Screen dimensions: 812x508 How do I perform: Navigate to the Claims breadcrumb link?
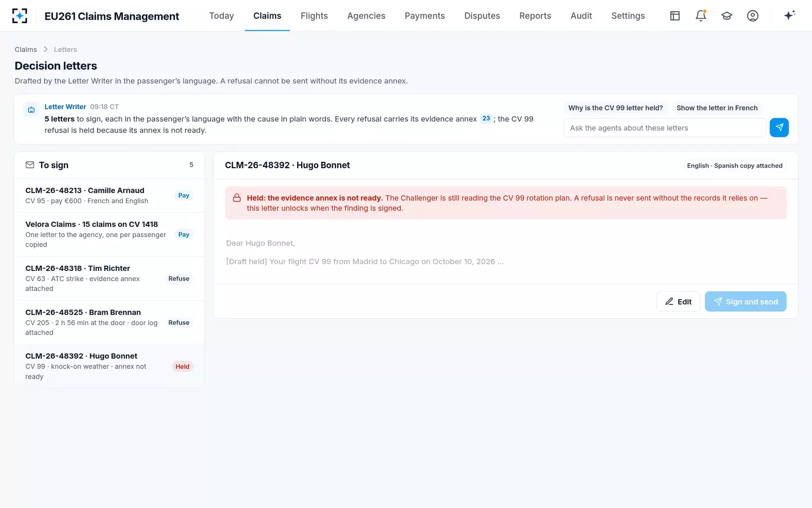coord(26,50)
